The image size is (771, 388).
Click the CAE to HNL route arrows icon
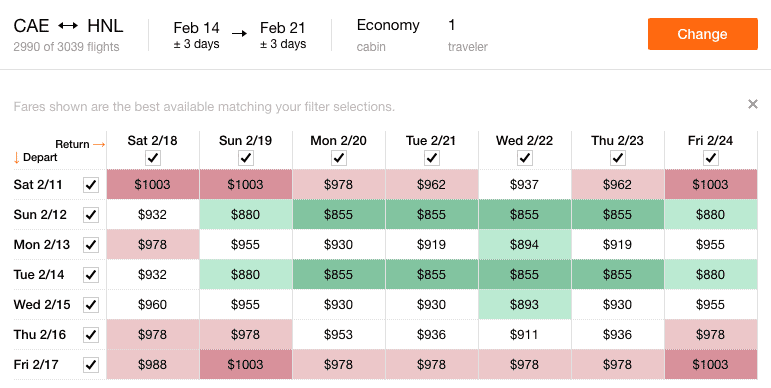68,26
